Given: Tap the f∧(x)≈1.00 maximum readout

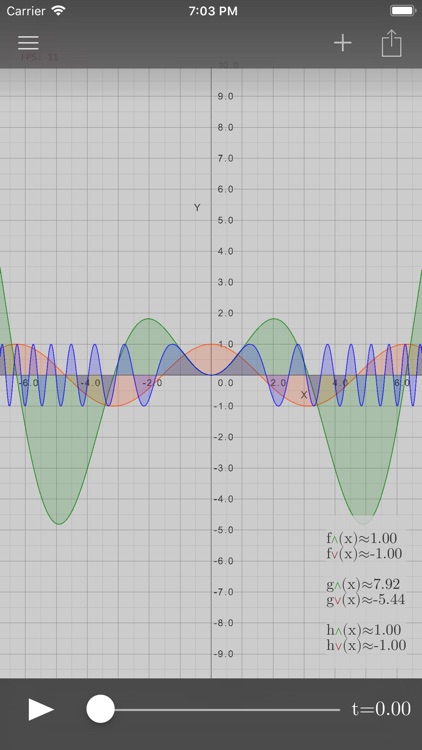Looking at the screenshot, I should (362, 538).
